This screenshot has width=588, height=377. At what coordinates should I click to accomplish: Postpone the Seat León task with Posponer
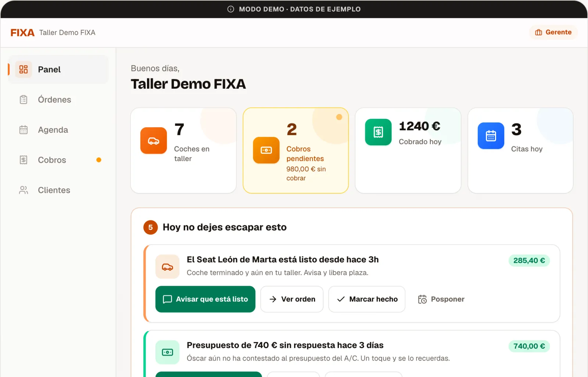(441, 299)
